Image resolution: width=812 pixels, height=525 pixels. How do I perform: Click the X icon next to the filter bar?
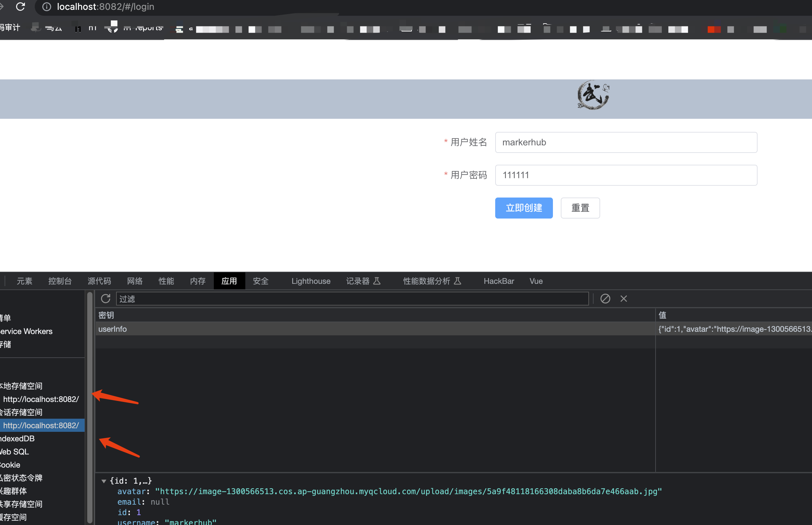[624, 299]
